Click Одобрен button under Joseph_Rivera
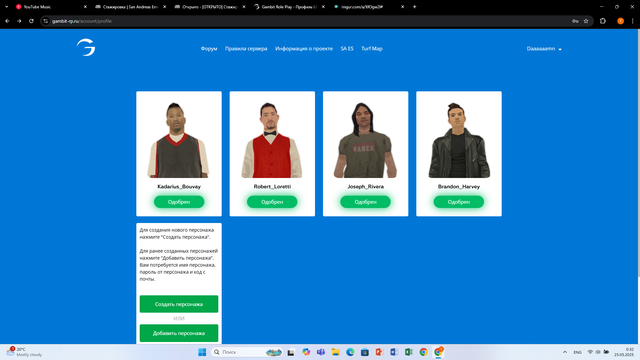The image size is (640, 360). [x=365, y=202]
